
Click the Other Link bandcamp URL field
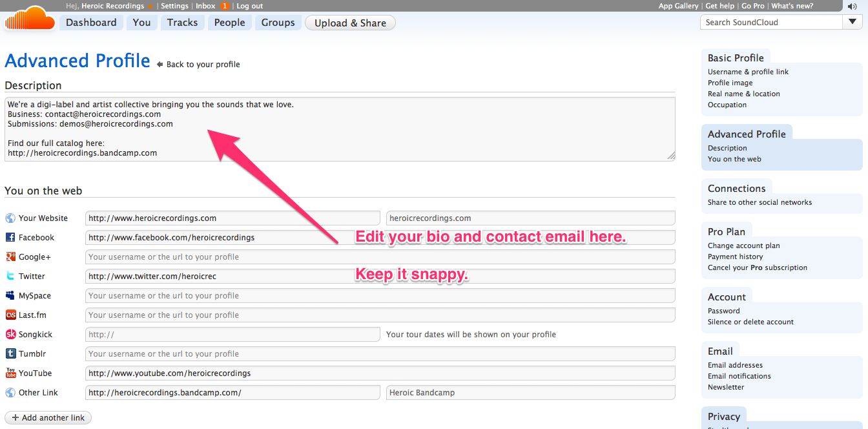point(232,393)
